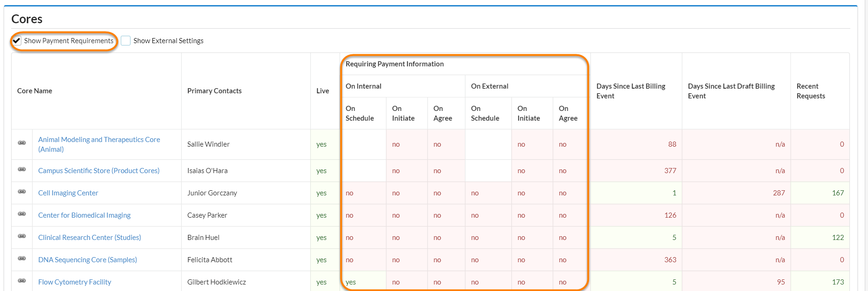The width and height of the screenshot is (868, 291).
Task: Click link icon beside Clinical Research Center
Action: (x=22, y=236)
